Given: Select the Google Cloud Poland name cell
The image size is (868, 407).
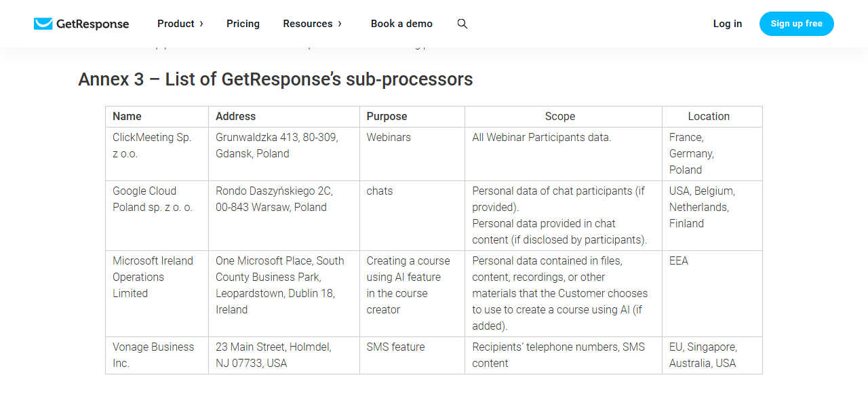Looking at the screenshot, I should coord(157,216).
